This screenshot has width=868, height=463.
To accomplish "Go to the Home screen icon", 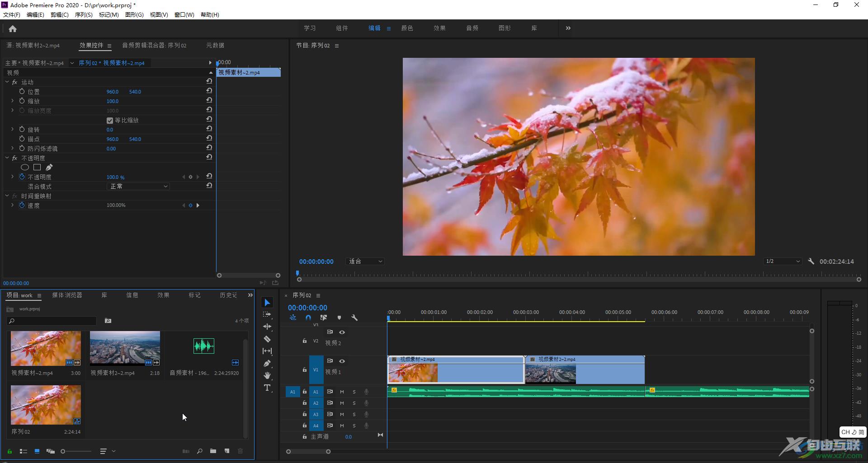I will click(13, 29).
